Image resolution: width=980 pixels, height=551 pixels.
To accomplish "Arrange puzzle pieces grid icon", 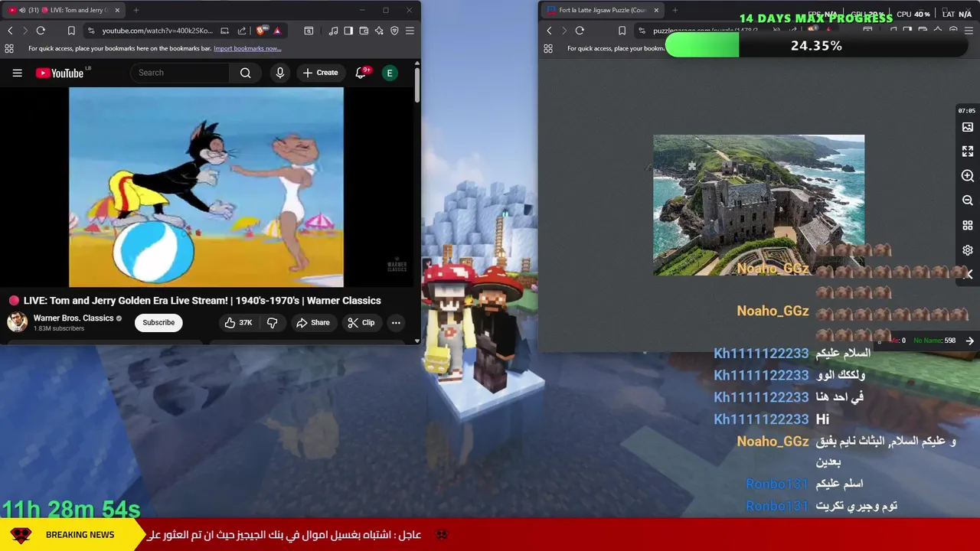I will [x=968, y=226].
